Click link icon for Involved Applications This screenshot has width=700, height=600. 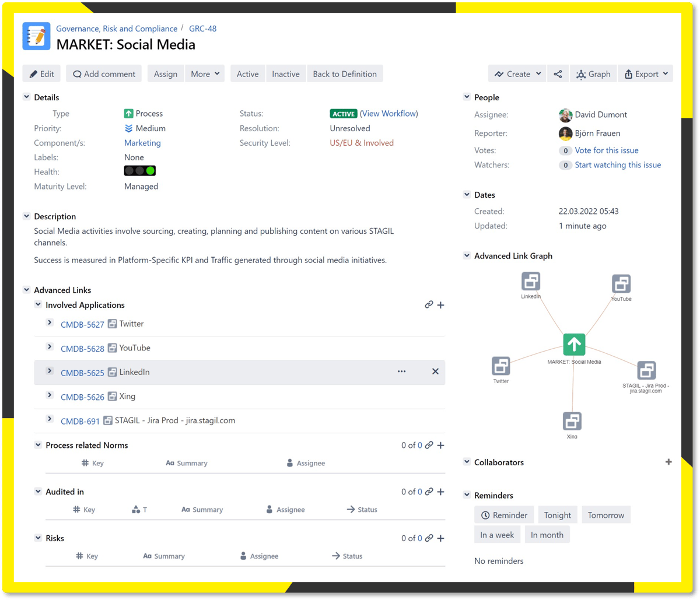[429, 305]
